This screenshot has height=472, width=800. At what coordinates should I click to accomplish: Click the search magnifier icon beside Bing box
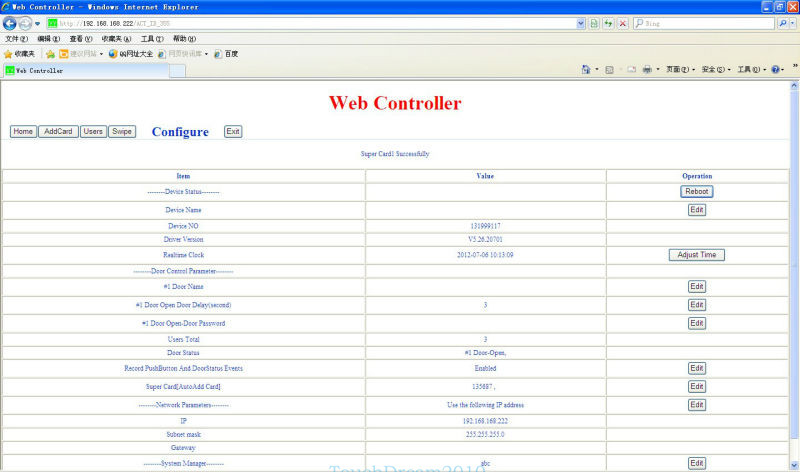pos(783,23)
